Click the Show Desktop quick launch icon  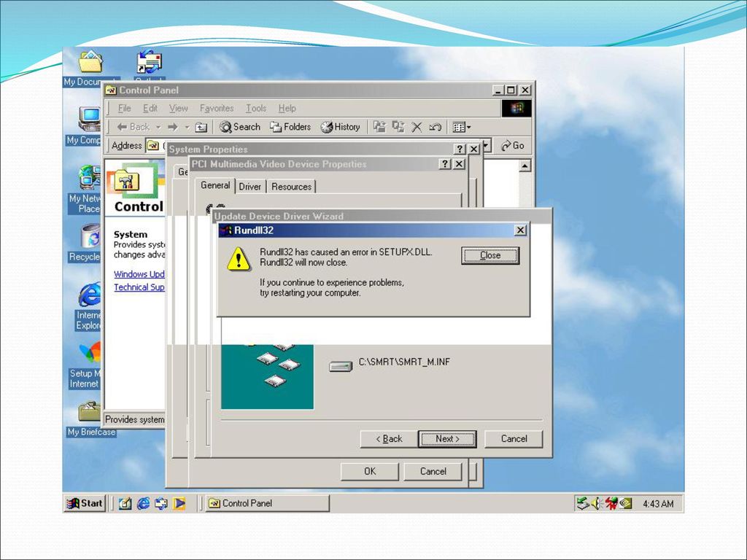pos(125,503)
